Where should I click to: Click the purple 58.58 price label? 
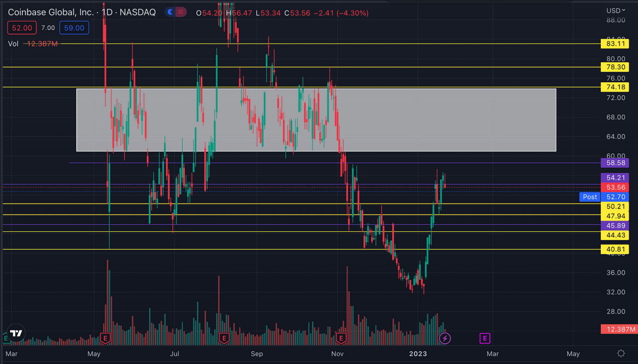[x=616, y=163]
